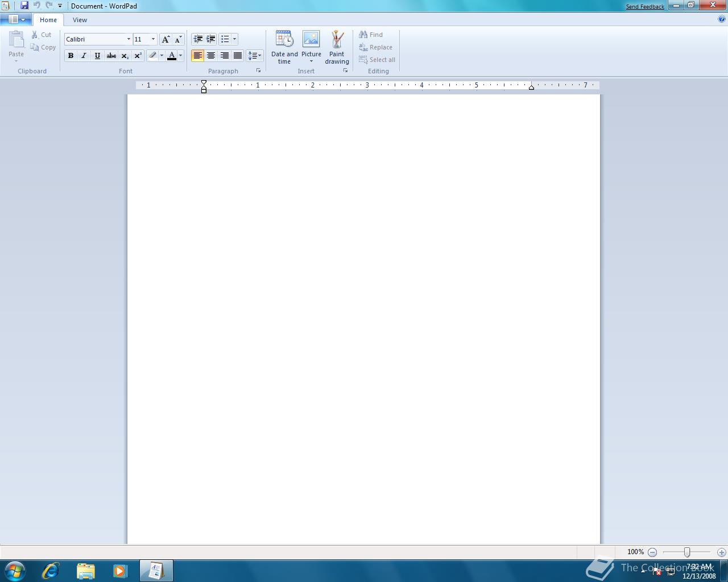This screenshot has height=582, width=728.
Task: Apply the text highlight marker
Action: (152, 56)
